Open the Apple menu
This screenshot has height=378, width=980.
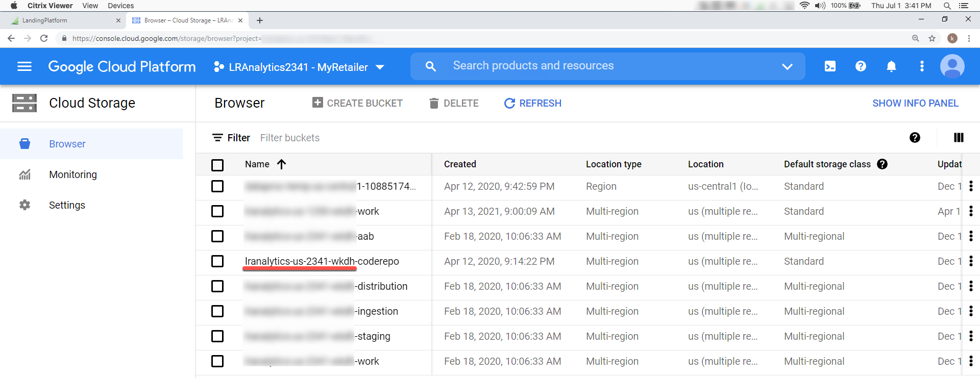click(x=14, y=6)
